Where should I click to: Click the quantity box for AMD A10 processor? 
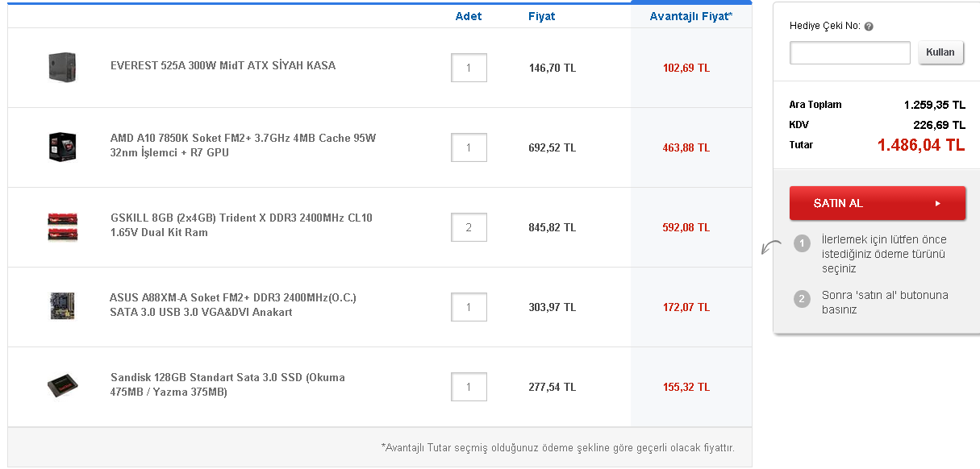[469, 147]
